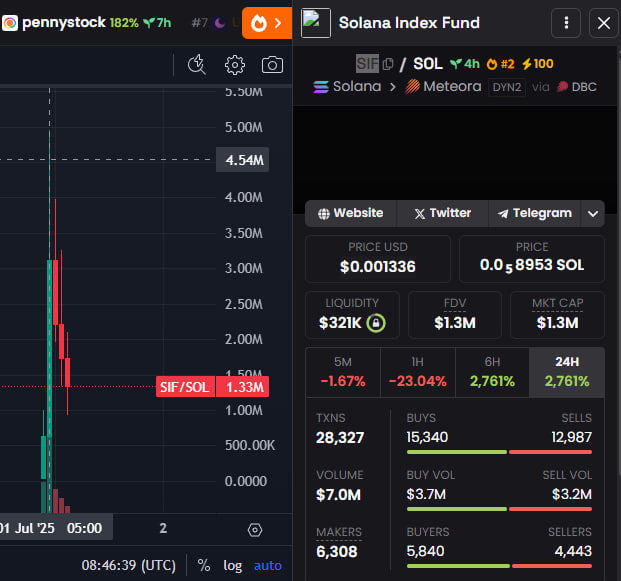Toggle log scale on chart
The image size is (621, 581).
[x=233, y=566]
